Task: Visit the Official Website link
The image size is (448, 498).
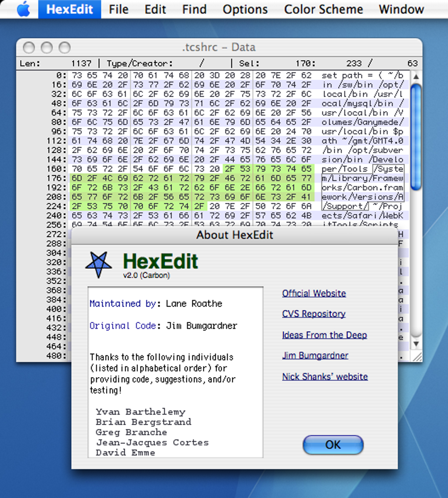Action: (x=314, y=293)
